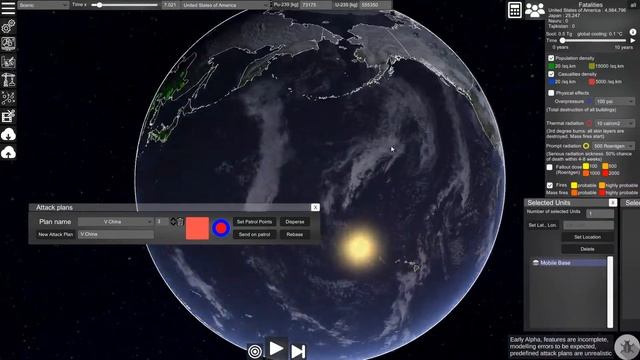Image resolution: width=640 pixels, height=360 pixels.
Task: Open the crane build units icon
Action: [x=8, y=80]
